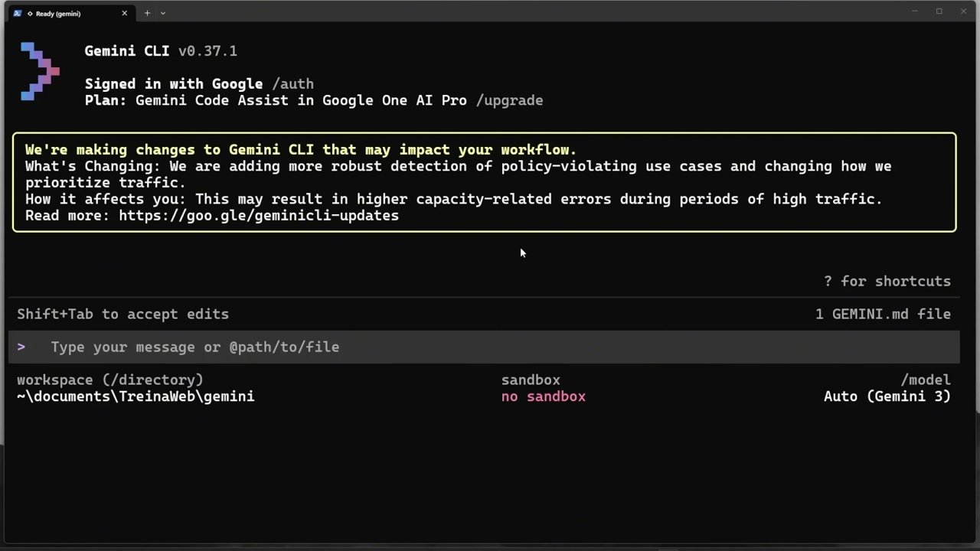Click the "workspace (/directory)" label
This screenshot has height=551, width=980.
point(110,380)
